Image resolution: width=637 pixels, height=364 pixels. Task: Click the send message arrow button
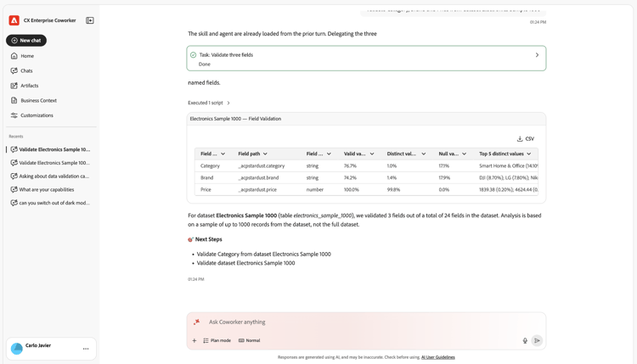point(537,340)
